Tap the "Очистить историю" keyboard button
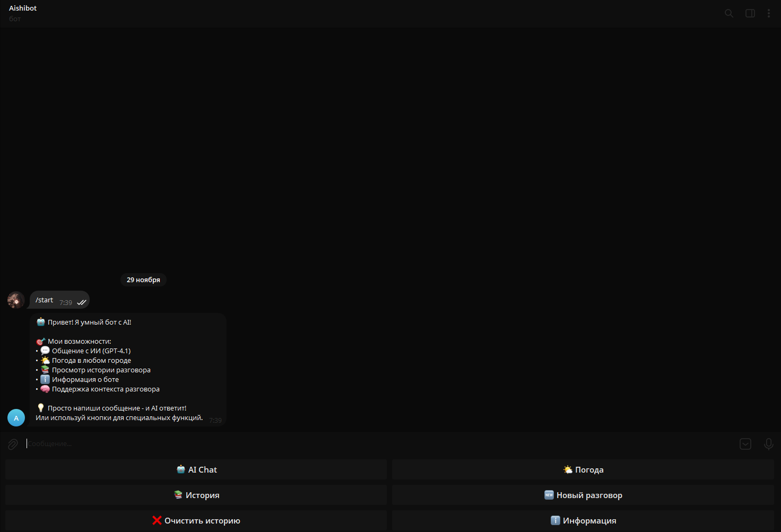 [x=196, y=521]
